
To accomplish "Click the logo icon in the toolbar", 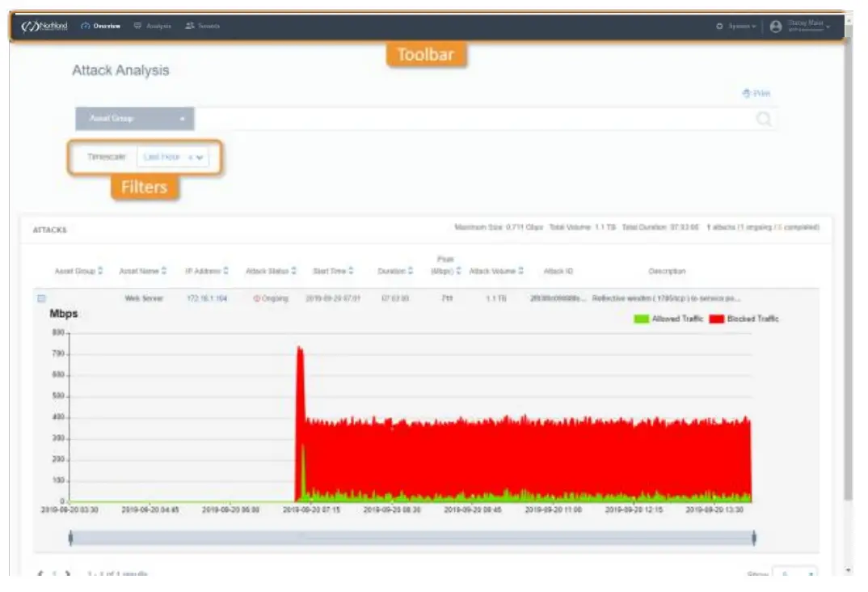I will pyautogui.click(x=44, y=26).
